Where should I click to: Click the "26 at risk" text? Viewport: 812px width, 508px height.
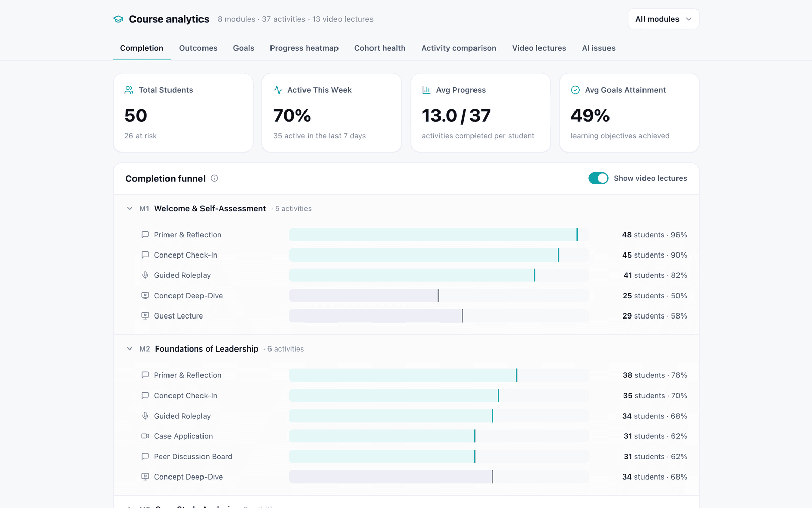tap(141, 136)
